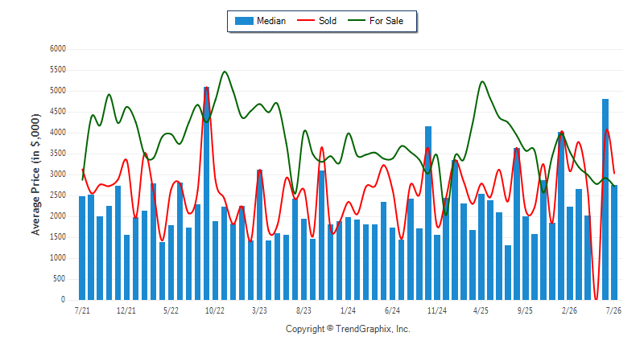Click the blue median bar at 11/24 peak above 4000
644x349 pixels.
[428, 213]
